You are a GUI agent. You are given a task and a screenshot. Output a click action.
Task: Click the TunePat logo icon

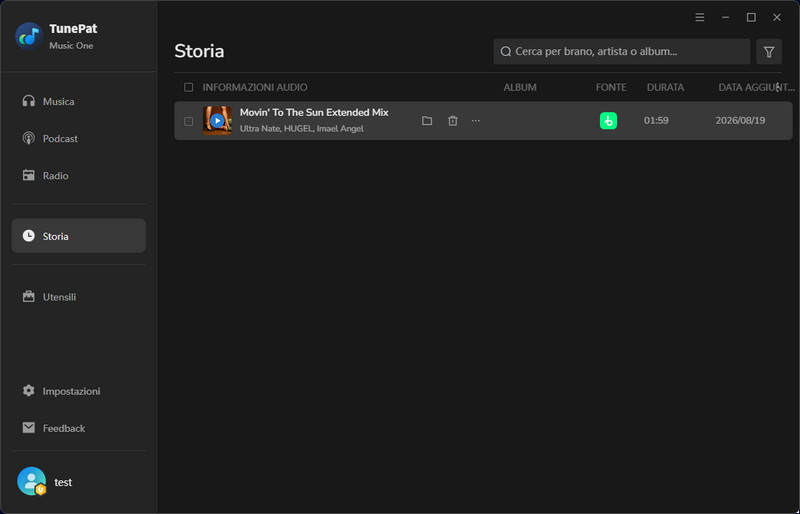29,36
